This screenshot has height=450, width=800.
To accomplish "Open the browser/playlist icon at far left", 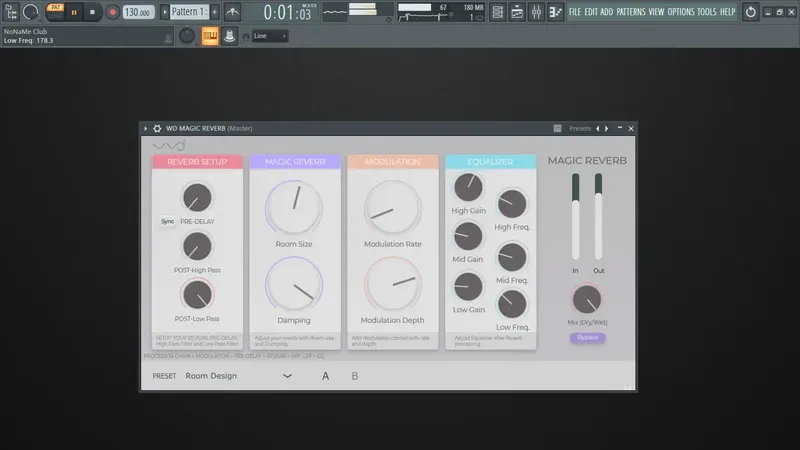I will [11, 12].
